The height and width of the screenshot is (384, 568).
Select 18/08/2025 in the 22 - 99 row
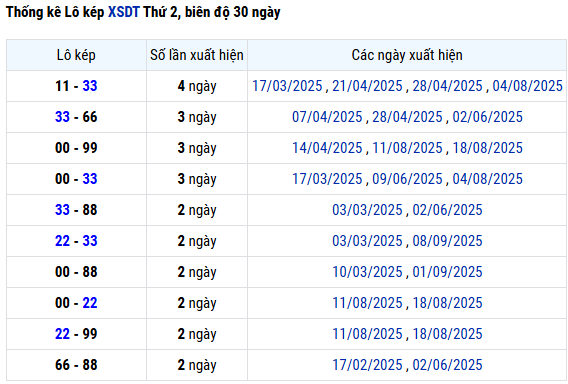pyautogui.click(x=447, y=334)
